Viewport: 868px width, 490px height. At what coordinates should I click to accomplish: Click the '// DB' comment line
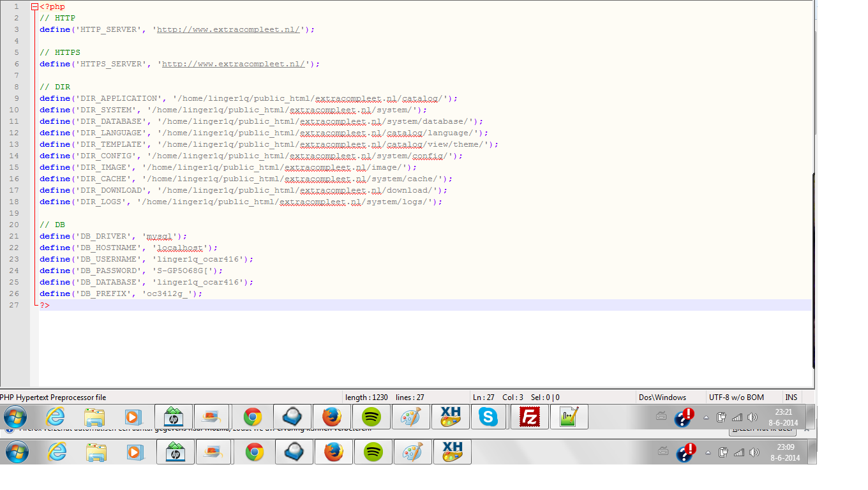(x=52, y=225)
